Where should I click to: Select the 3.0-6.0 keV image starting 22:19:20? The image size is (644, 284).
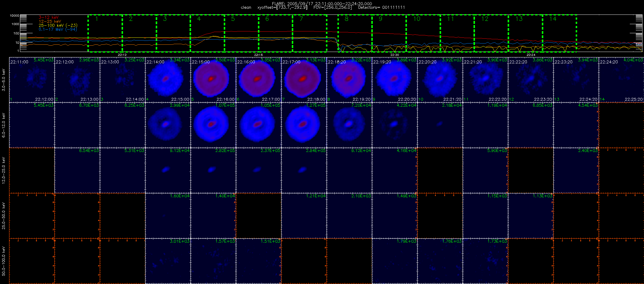395,80
